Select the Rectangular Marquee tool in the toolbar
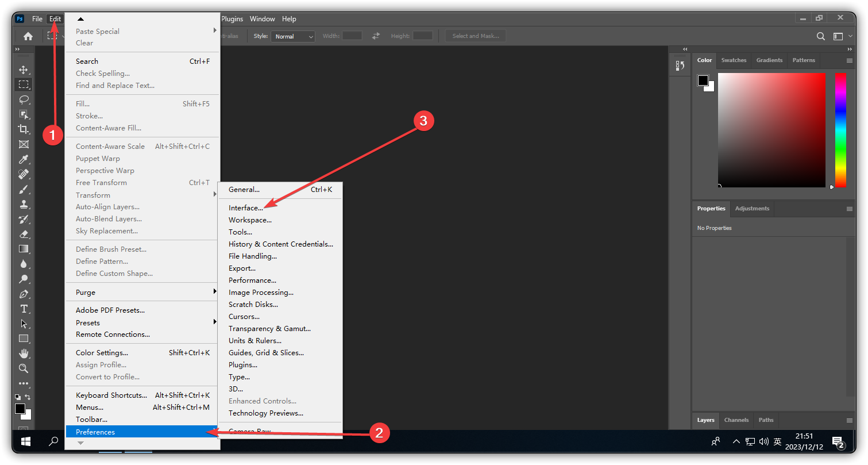 click(x=24, y=84)
